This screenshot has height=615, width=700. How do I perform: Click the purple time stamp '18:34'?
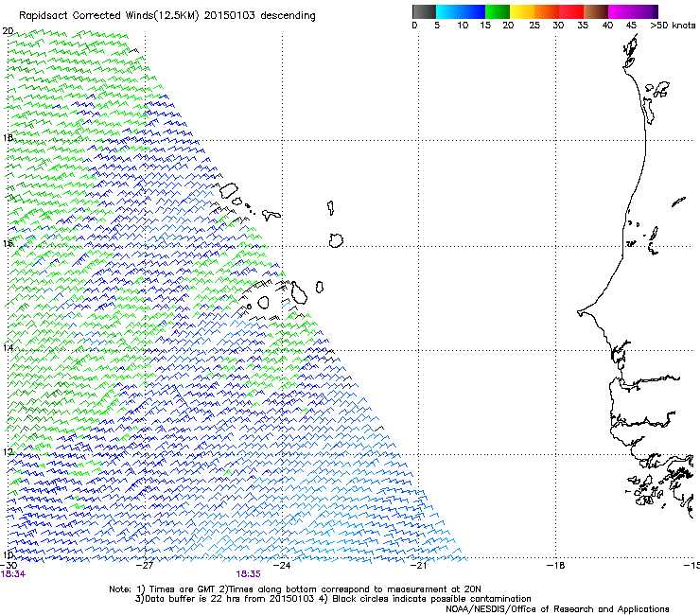[13, 574]
